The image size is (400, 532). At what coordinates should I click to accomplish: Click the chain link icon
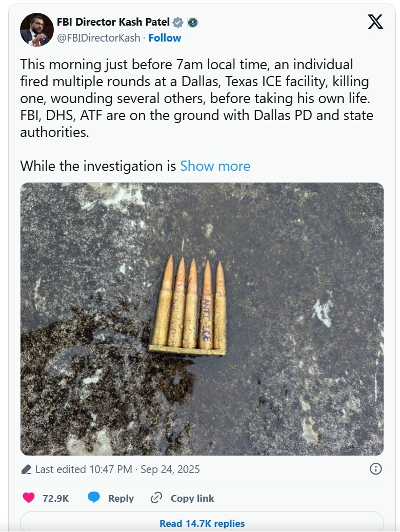(156, 498)
